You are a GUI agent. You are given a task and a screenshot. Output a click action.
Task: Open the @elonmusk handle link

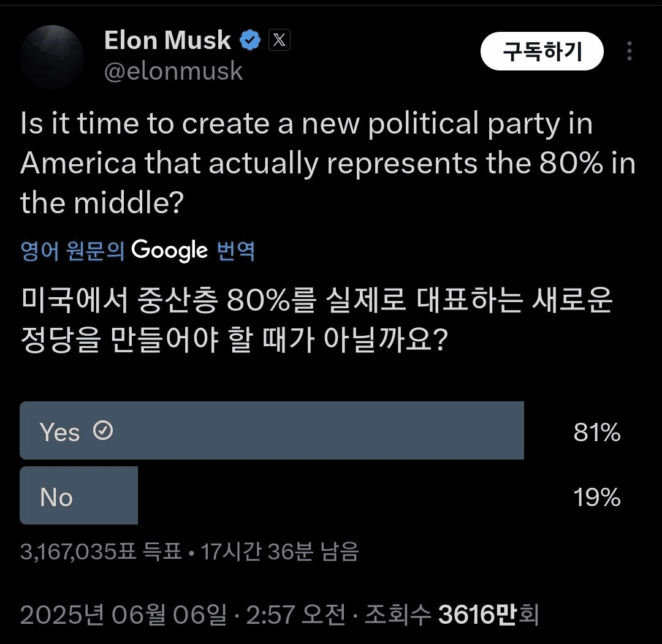pyautogui.click(x=173, y=71)
